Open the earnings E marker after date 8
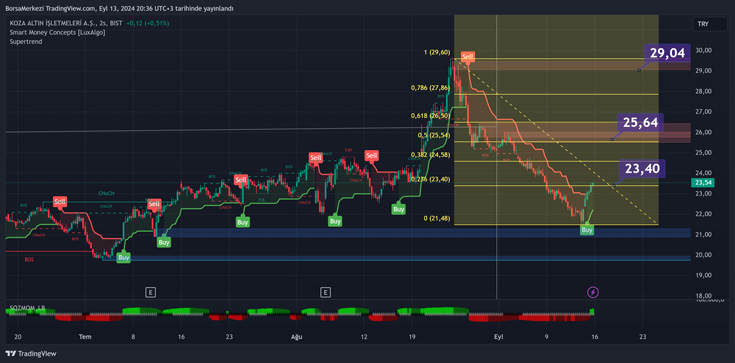This screenshot has height=363, width=735. point(150,293)
